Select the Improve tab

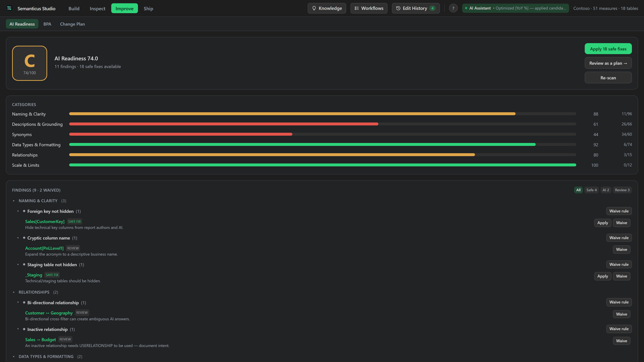(124, 8)
